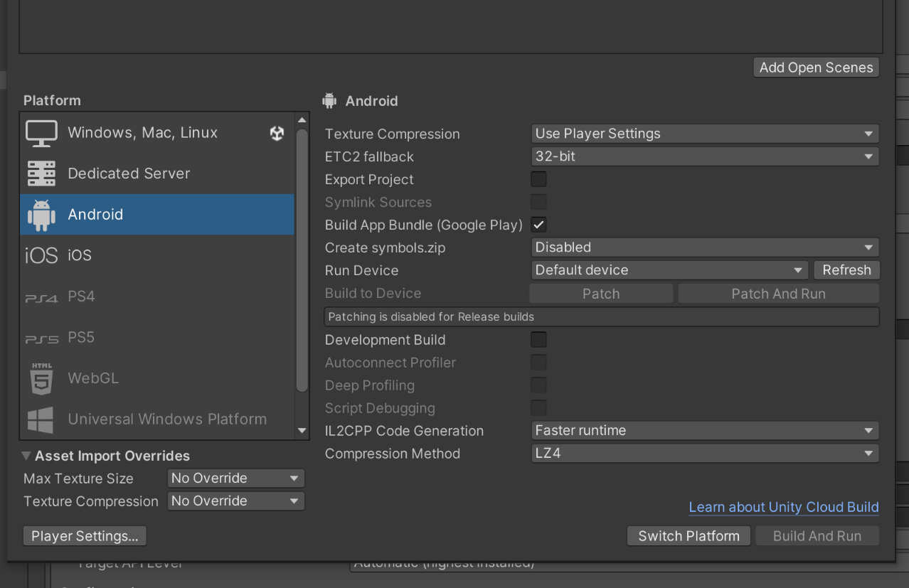Click the iOS platform icon

coord(41,255)
